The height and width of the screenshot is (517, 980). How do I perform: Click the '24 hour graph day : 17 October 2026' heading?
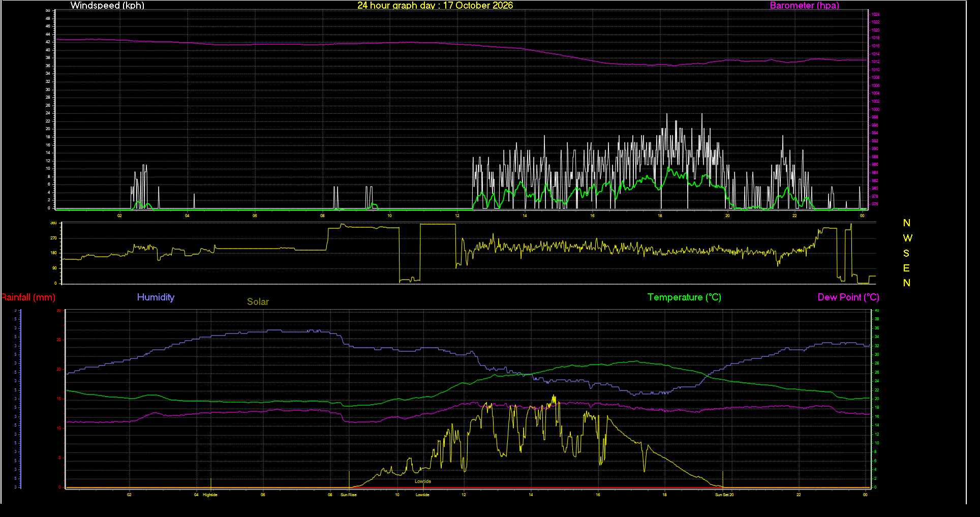[x=435, y=6]
